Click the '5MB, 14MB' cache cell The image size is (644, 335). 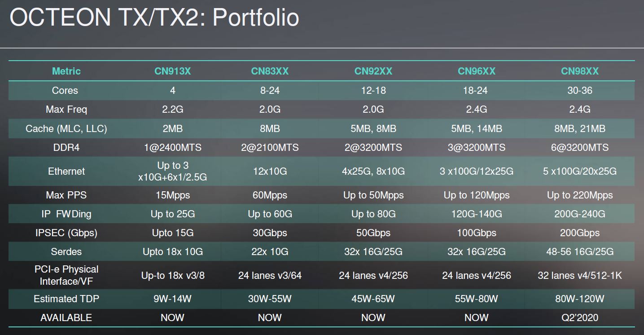pyautogui.click(x=477, y=128)
